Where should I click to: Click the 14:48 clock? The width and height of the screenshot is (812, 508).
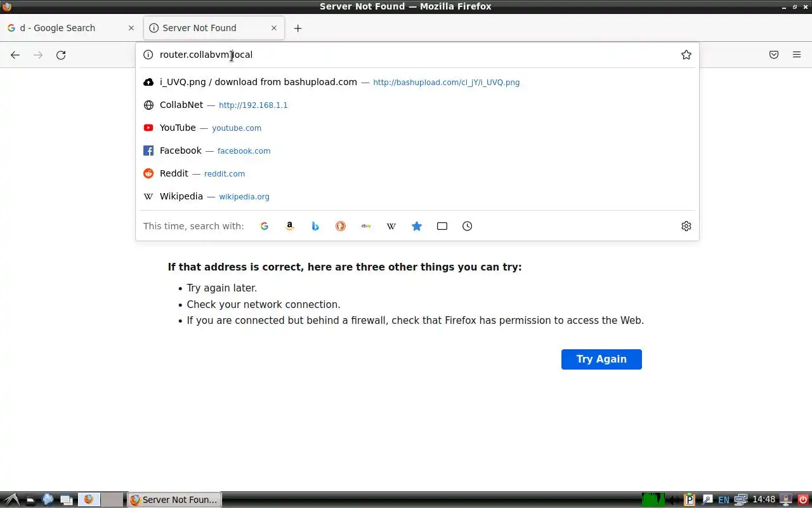764,500
